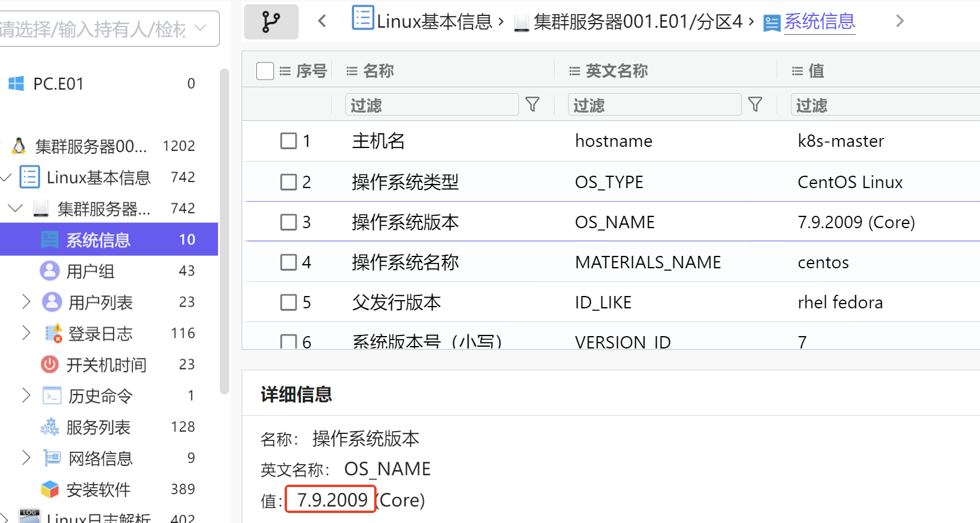
Task: Open 服务列表 gear icon entry
Action: coord(50,427)
